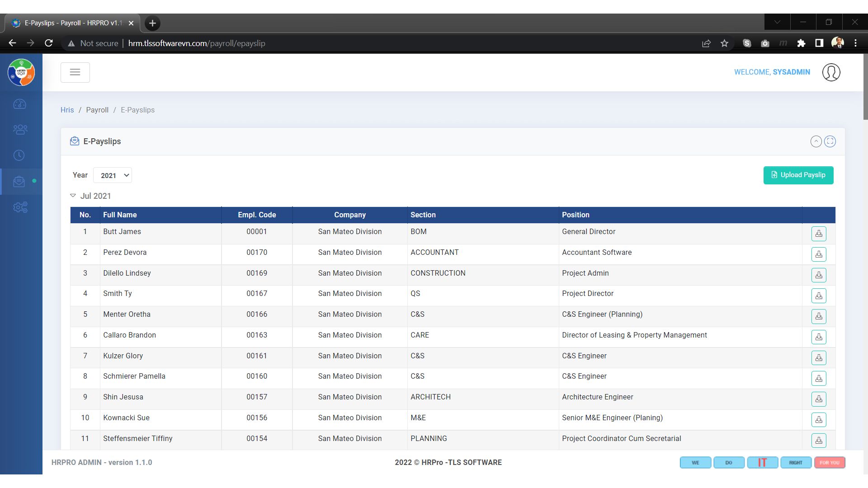Open the E-Payslips browser tab
This screenshot has height=488, width=868.
[72, 23]
